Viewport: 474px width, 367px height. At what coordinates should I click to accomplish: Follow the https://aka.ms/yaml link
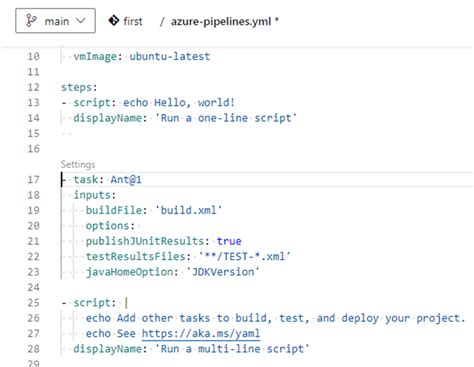(x=201, y=333)
